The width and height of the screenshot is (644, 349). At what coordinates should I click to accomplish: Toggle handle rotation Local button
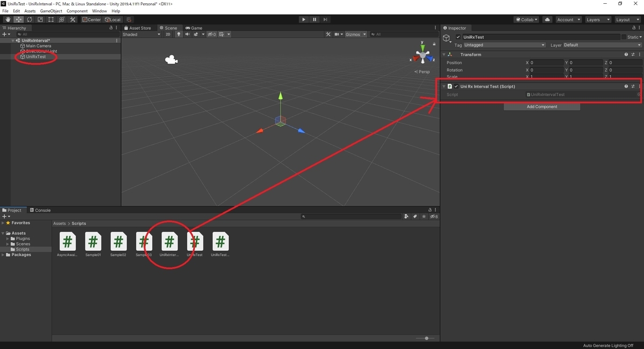coord(113,19)
